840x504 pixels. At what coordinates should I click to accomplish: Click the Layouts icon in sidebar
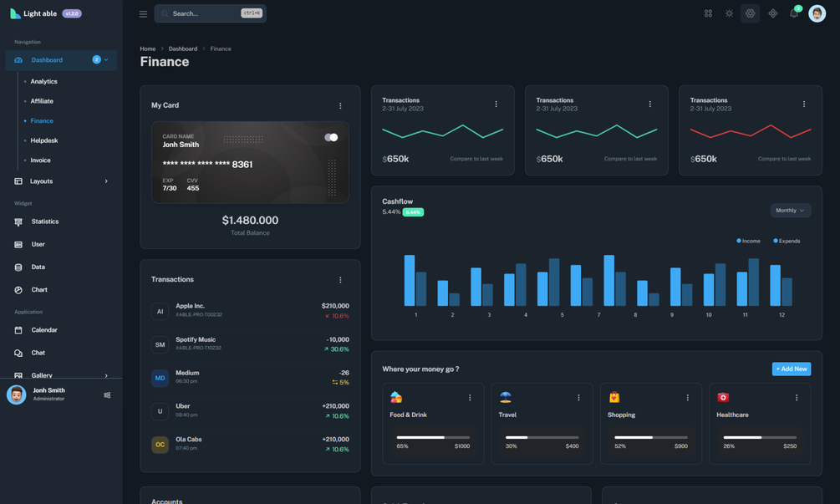click(x=18, y=181)
